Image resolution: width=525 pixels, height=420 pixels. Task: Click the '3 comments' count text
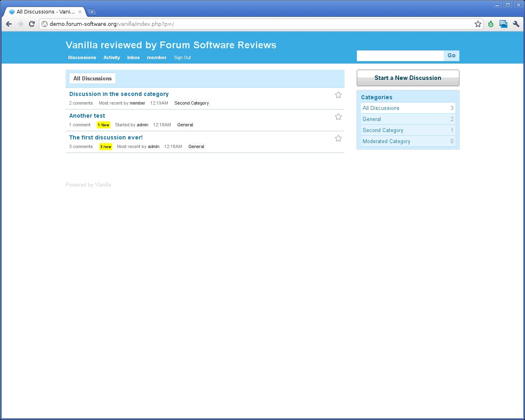coord(81,146)
